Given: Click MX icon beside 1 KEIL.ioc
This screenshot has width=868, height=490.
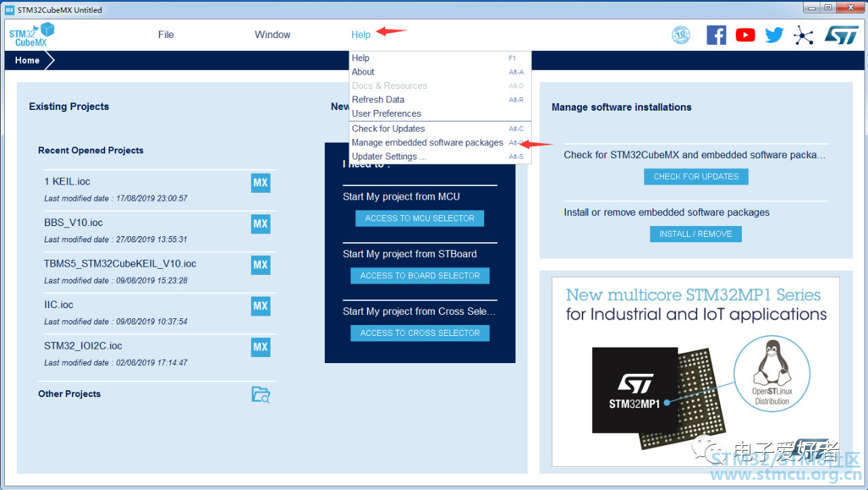Looking at the screenshot, I should click(x=260, y=183).
